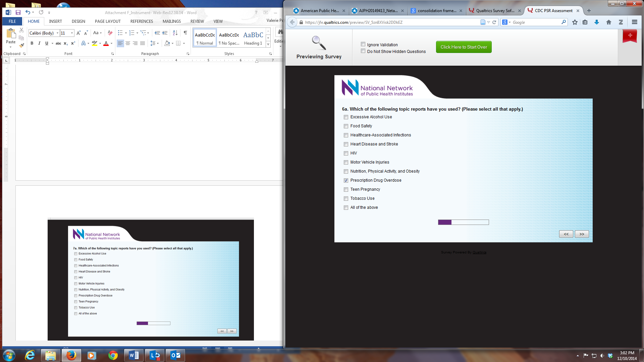Click the Sort icon in Paragraph group

pyautogui.click(x=175, y=33)
